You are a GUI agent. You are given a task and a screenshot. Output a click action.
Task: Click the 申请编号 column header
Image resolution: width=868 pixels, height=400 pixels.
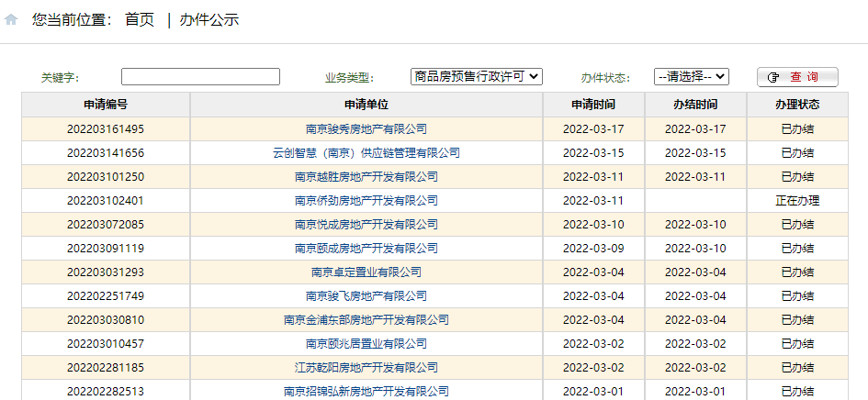point(106,105)
